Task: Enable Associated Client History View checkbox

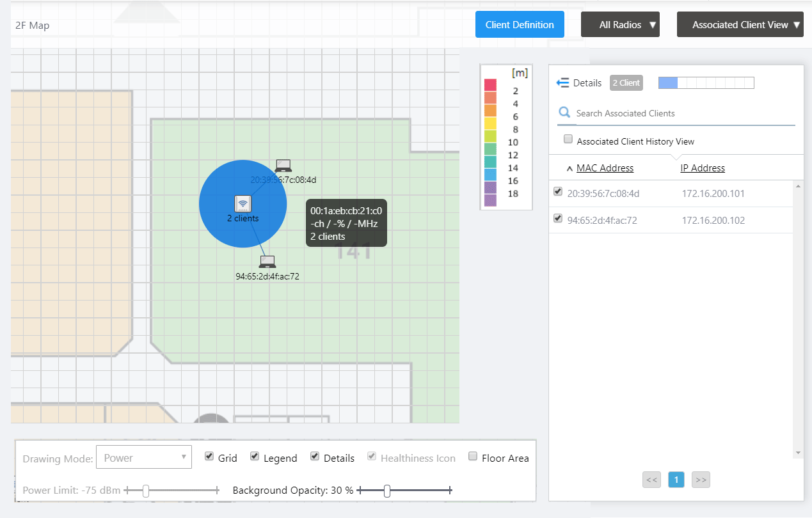Action: click(568, 139)
